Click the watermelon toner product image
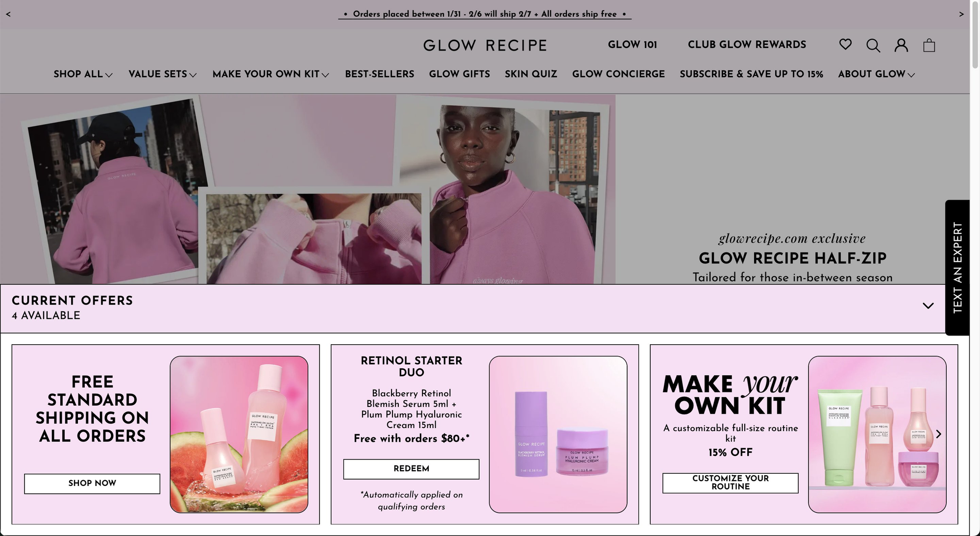The width and height of the screenshot is (980, 536). (239, 434)
